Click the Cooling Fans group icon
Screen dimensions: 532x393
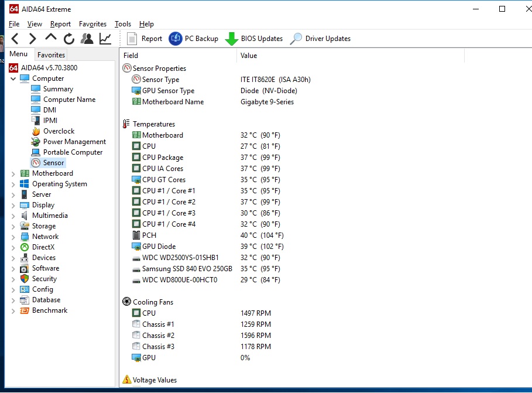(126, 302)
